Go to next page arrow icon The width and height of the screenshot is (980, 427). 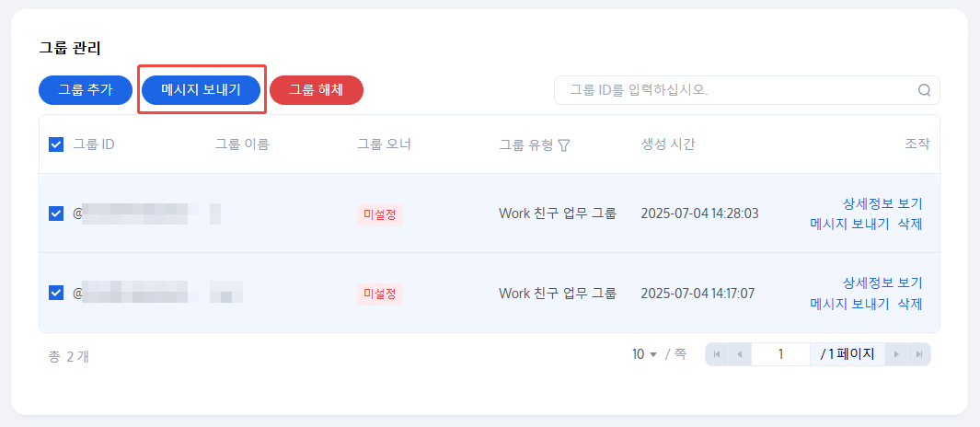896,354
